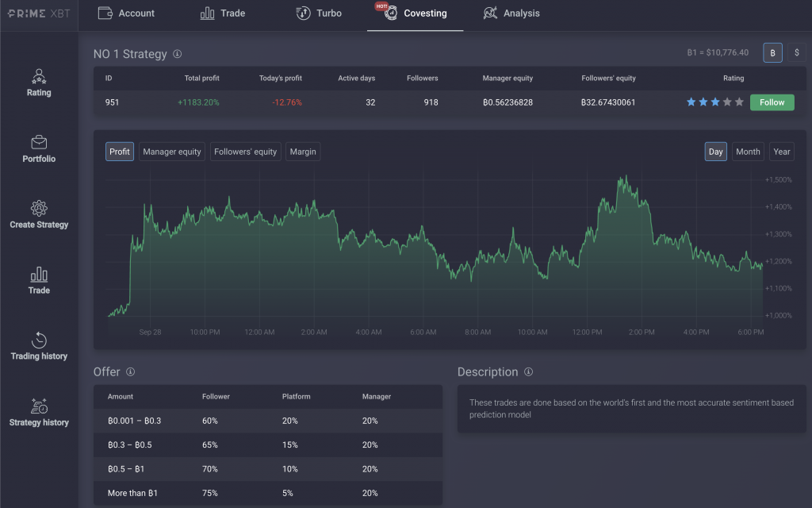
Task: Switch the chart to Month view
Action: [x=748, y=151]
